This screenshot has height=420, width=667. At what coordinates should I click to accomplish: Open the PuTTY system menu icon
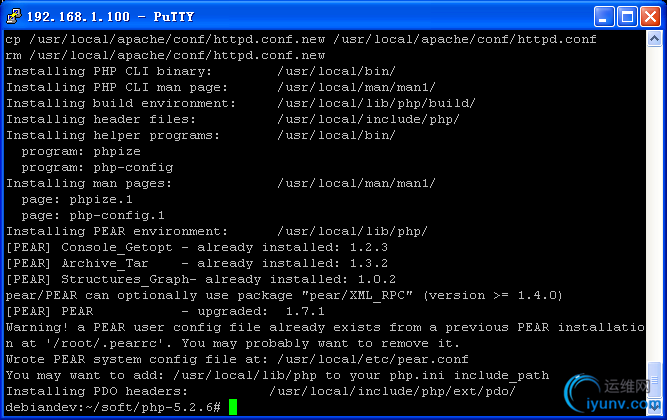(x=13, y=17)
